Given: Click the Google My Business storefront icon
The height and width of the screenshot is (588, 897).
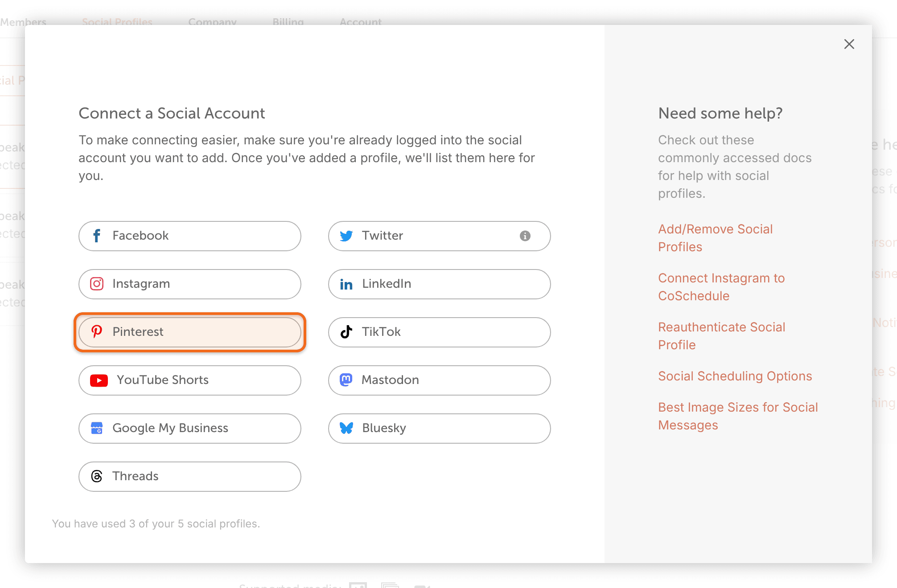Looking at the screenshot, I should [97, 428].
